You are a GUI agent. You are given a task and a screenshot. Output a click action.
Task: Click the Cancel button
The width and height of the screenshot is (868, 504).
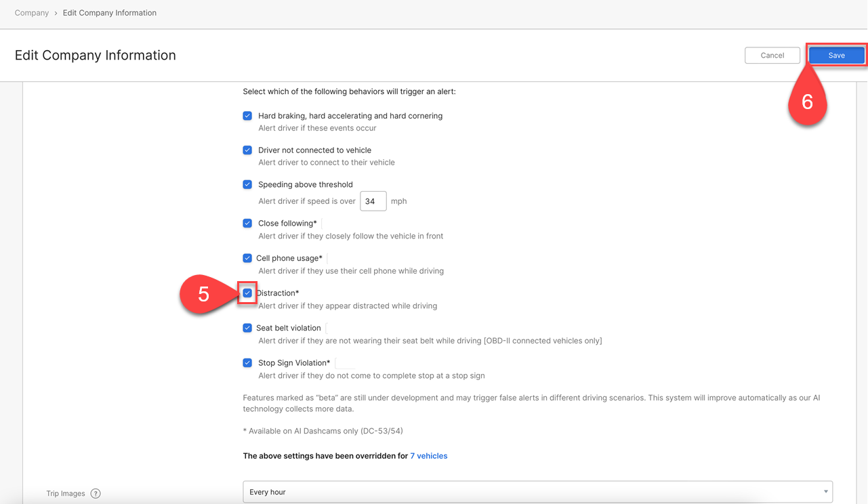pyautogui.click(x=772, y=56)
